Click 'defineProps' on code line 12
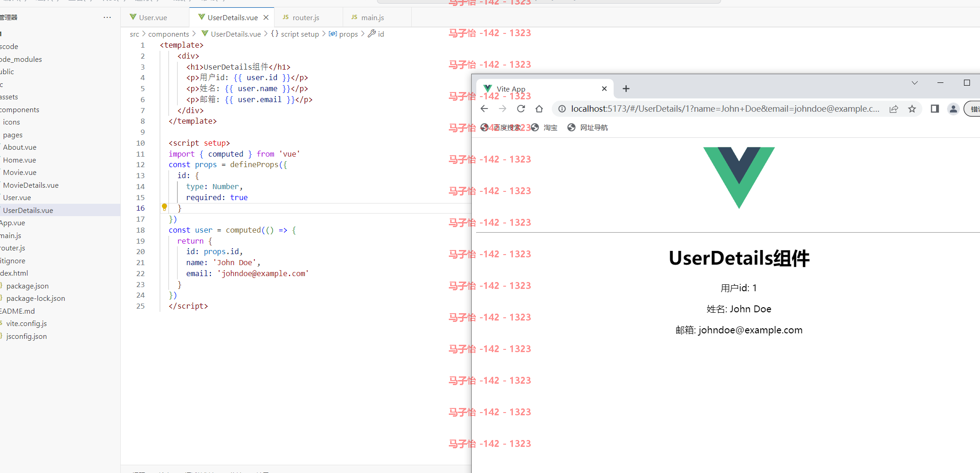This screenshot has height=473, width=980. [254, 164]
